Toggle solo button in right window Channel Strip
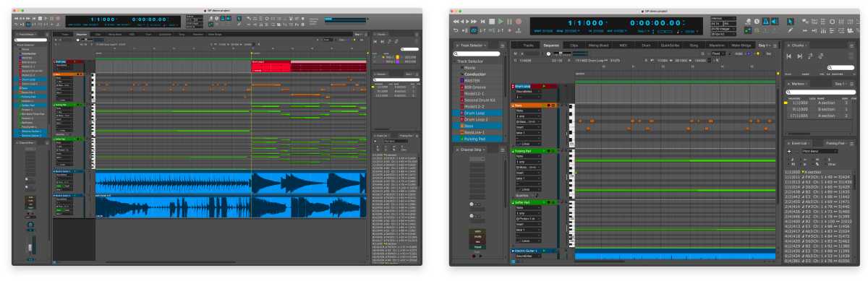 477,230
